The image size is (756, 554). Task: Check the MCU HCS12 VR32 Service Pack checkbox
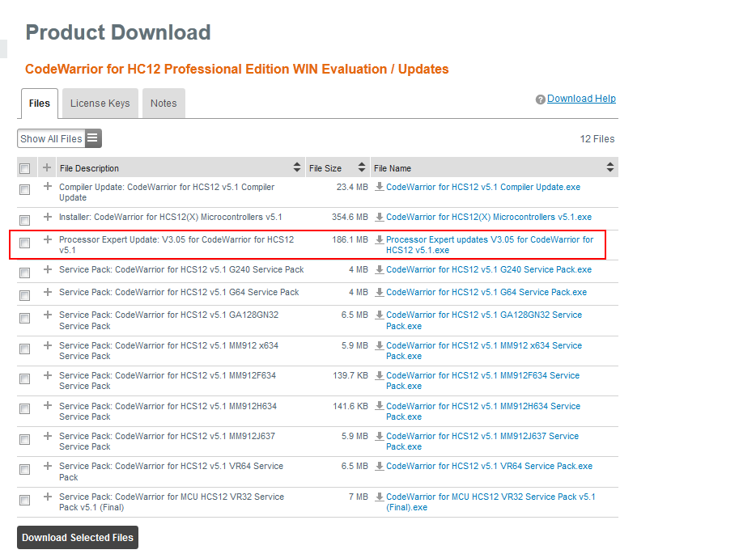[24, 500]
